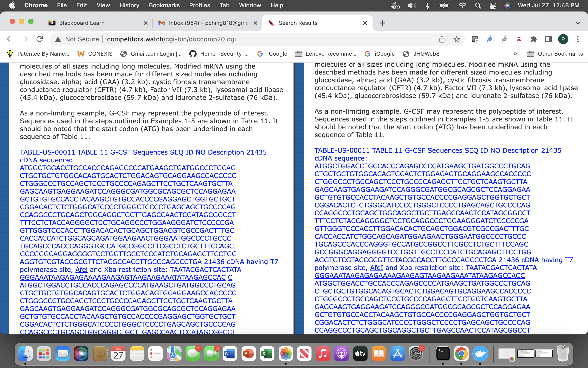Open Siri from menu bar

coord(507,5)
